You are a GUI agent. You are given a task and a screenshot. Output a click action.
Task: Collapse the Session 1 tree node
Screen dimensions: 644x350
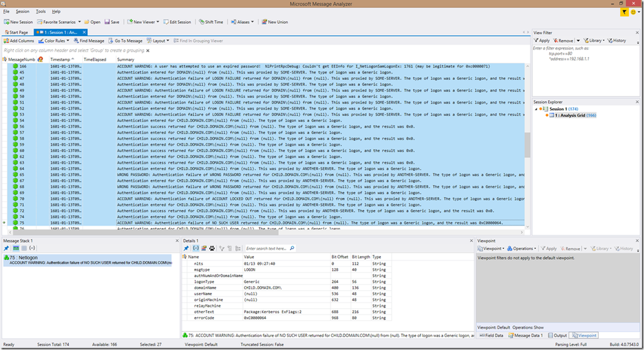536,109
